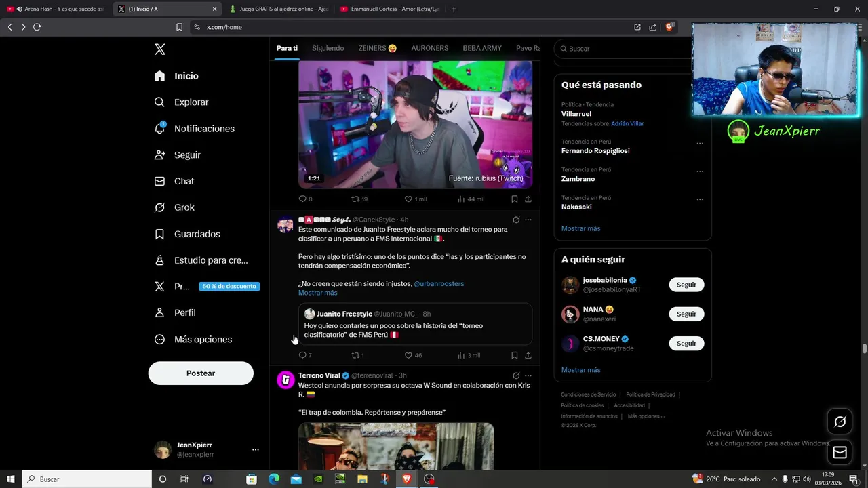
Task: View stats of rubius video post
Action: click(471, 199)
